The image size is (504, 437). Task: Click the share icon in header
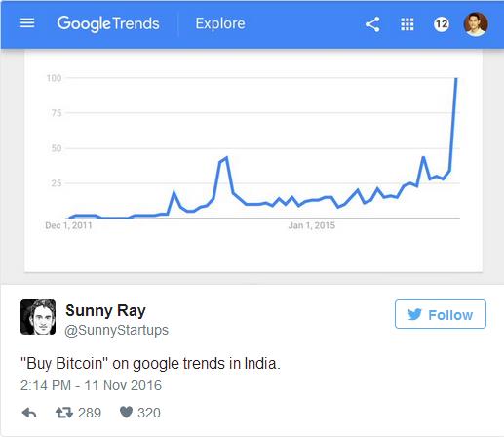(x=372, y=24)
